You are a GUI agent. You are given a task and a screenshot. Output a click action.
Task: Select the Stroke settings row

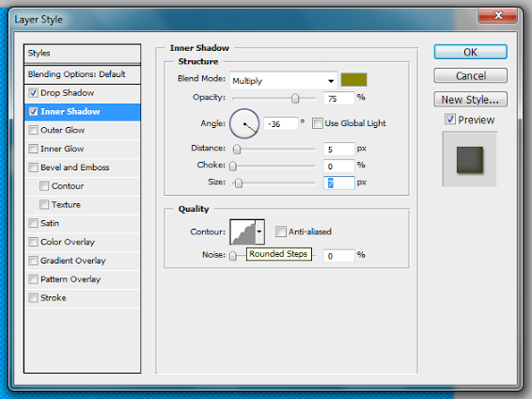click(83, 297)
